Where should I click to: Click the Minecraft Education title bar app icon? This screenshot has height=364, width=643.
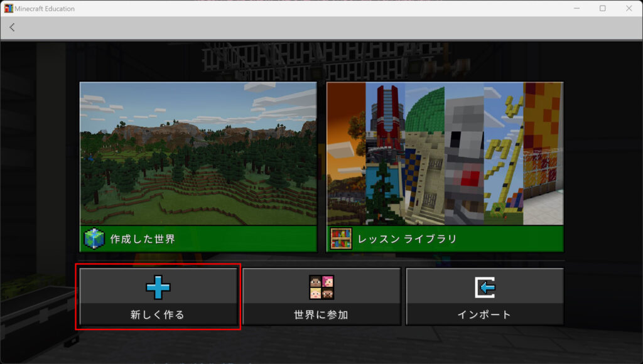(x=8, y=8)
